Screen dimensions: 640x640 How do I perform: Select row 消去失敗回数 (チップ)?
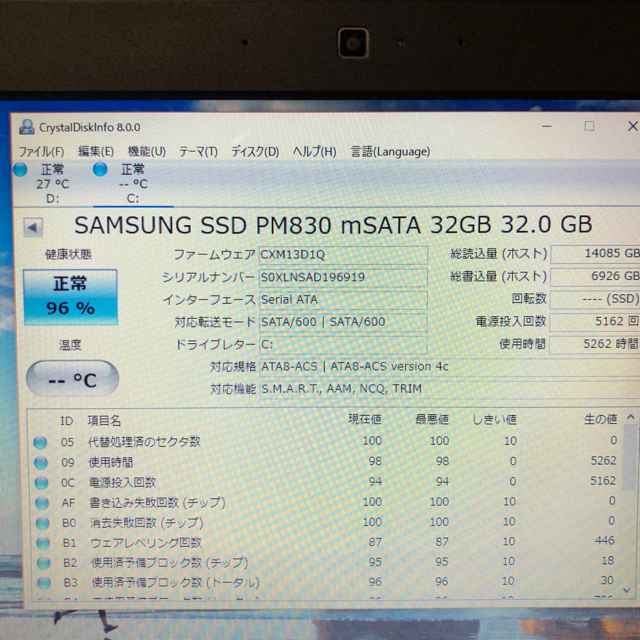click(327, 522)
